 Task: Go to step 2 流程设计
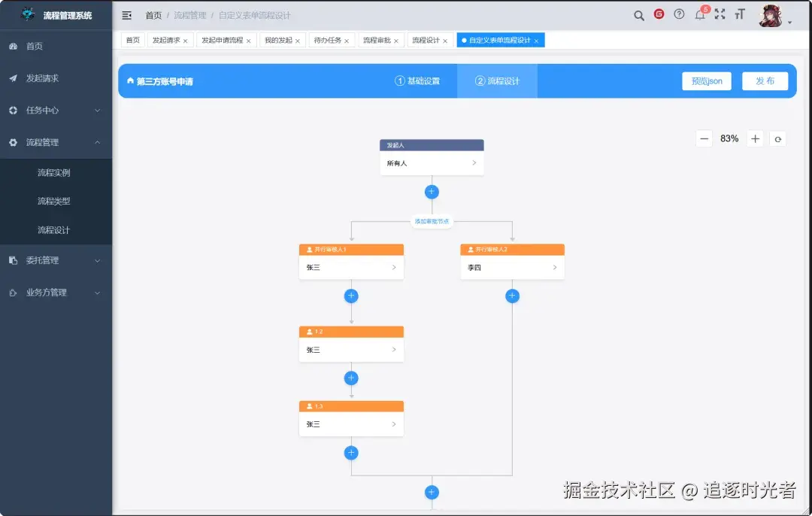497,80
